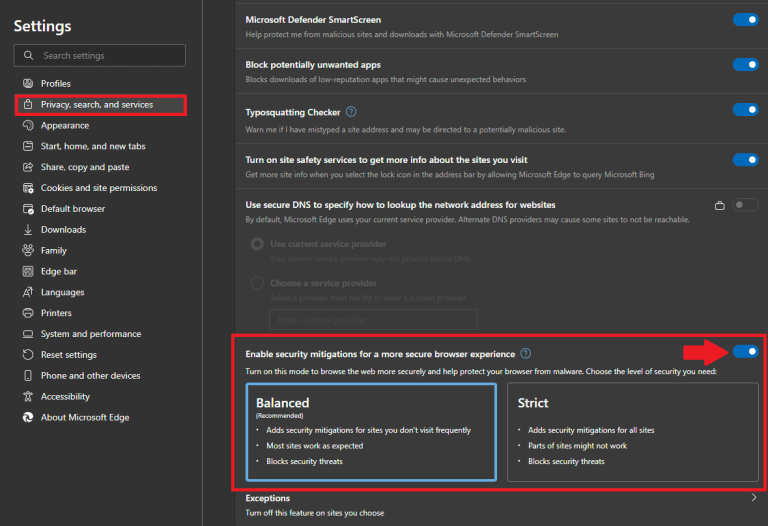Click the Profiles icon in sidebar
The height and width of the screenshot is (526, 768).
28,83
